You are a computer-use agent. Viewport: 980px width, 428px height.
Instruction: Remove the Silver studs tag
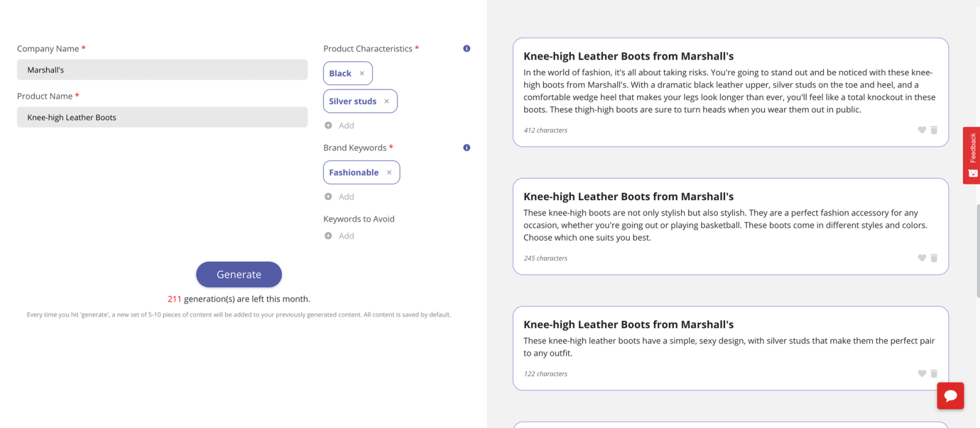click(386, 102)
